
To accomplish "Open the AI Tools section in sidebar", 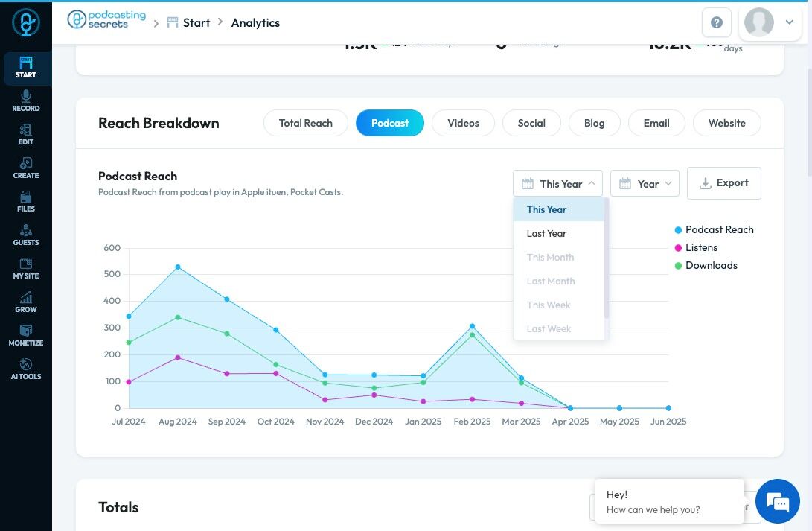I will pos(26,369).
